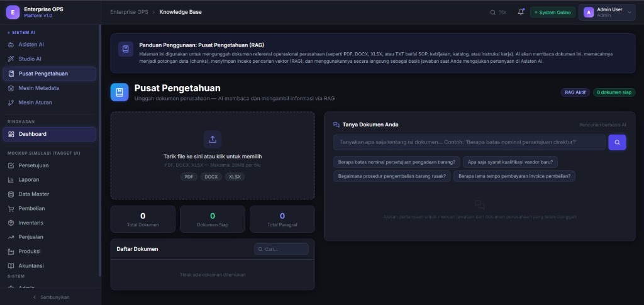Open Asisten AI from the sidebar
This screenshot has height=305, width=644.
[x=49, y=45]
